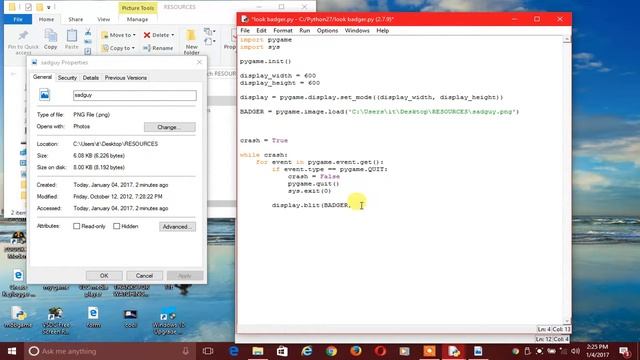Click the crash = True code line
Image resolution: width=640 pixels, height=360 pixels.
(264, 140)
